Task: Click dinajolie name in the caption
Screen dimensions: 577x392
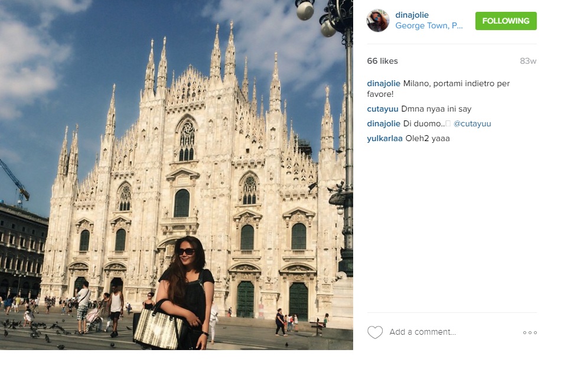Action: coord(383,83)
